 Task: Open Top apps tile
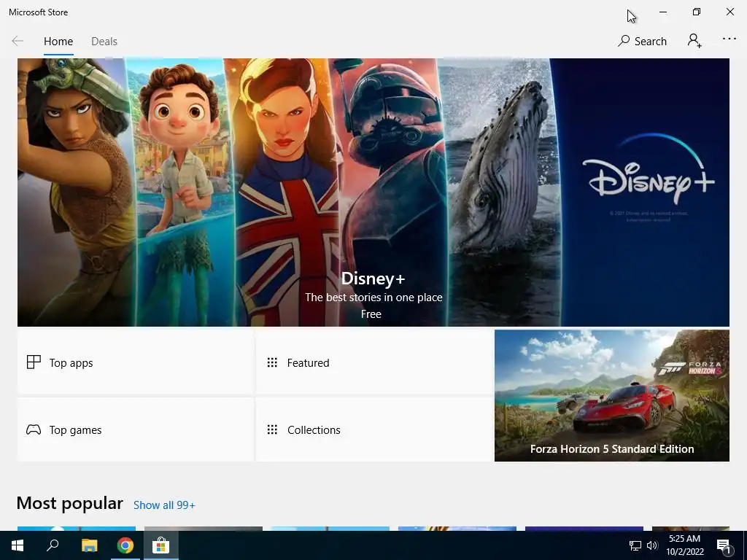coord(136,362)
